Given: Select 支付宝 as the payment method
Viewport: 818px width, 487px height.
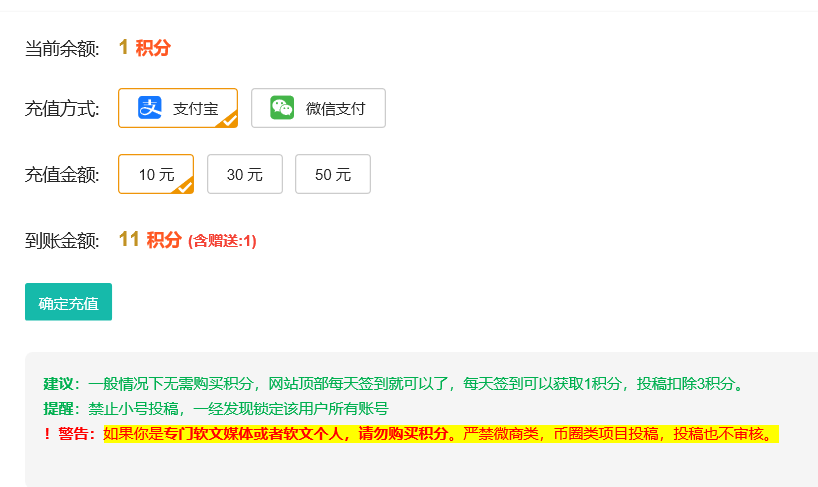Looking at the screenshot, I should pos(178,108).
